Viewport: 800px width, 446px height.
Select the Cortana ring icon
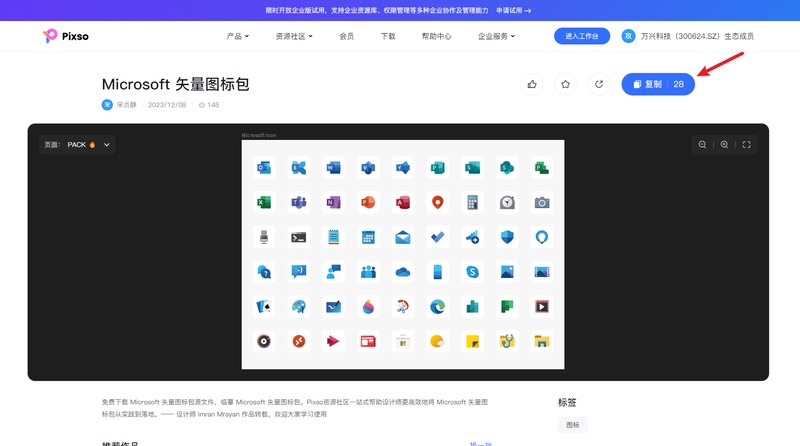(x=542, y=237)
